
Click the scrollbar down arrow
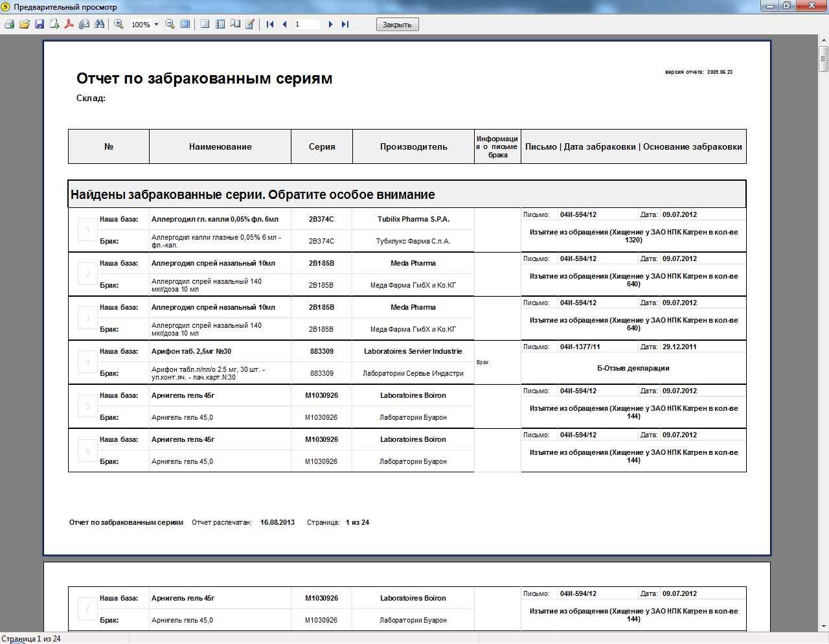pos(824,627)
